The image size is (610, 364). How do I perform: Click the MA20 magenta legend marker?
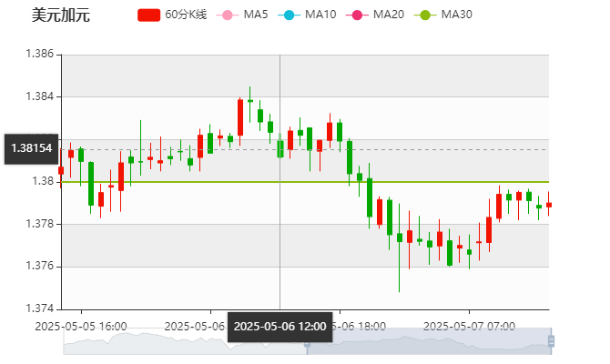[x=356, y=15]
